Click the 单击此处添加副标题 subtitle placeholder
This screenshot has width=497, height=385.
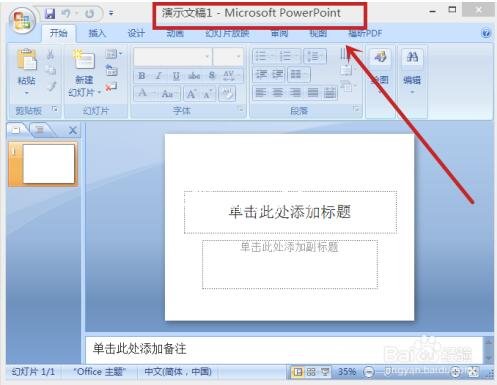click(290, 264)
